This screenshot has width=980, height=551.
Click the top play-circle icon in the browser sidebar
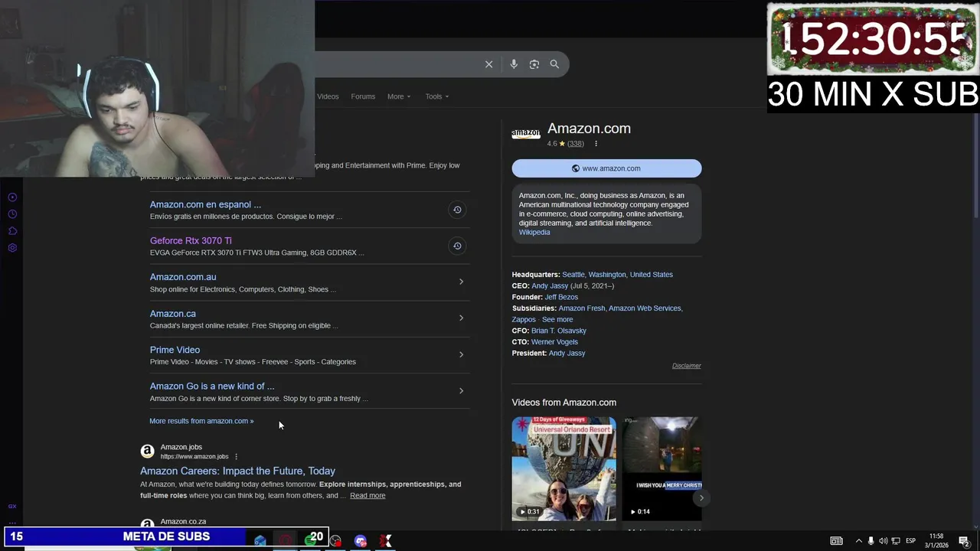[12, 197]
